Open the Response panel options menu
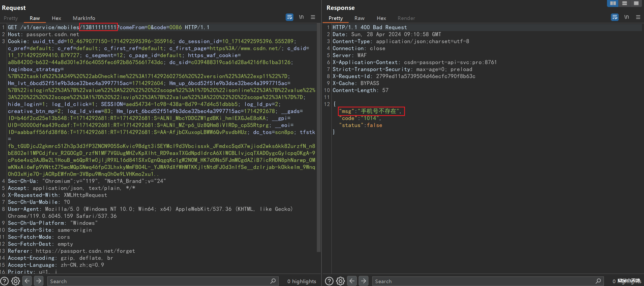The image size is (644, 286). click(x=638, y=17)
